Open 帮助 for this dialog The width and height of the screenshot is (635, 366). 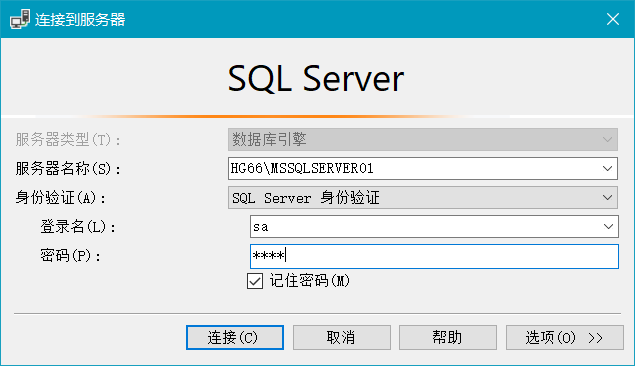pos(448,337)
